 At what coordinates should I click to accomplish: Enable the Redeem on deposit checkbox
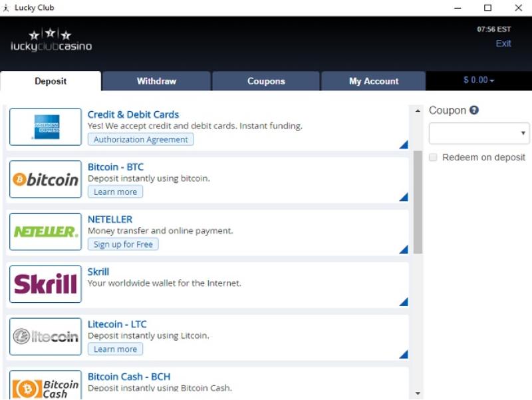[434, 158]
